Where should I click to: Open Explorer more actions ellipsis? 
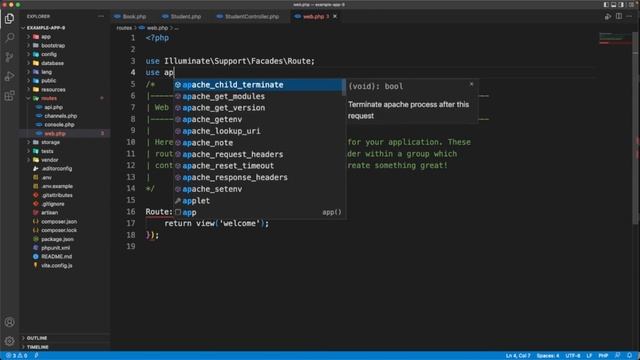[x=101, y=16]
